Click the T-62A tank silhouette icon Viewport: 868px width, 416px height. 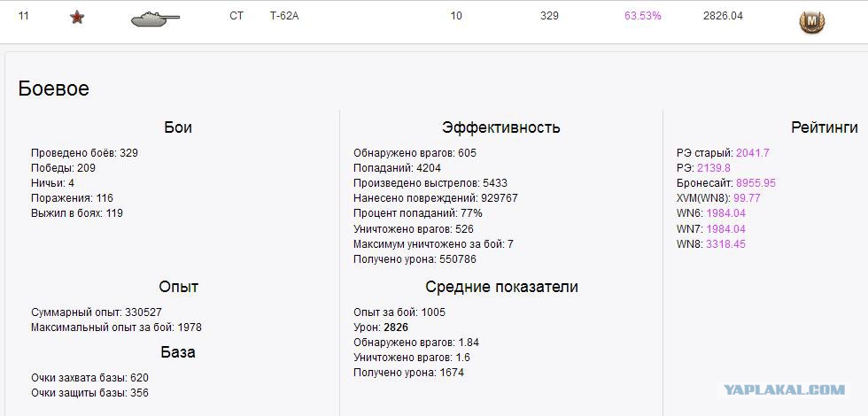click(x=155, y=19)
